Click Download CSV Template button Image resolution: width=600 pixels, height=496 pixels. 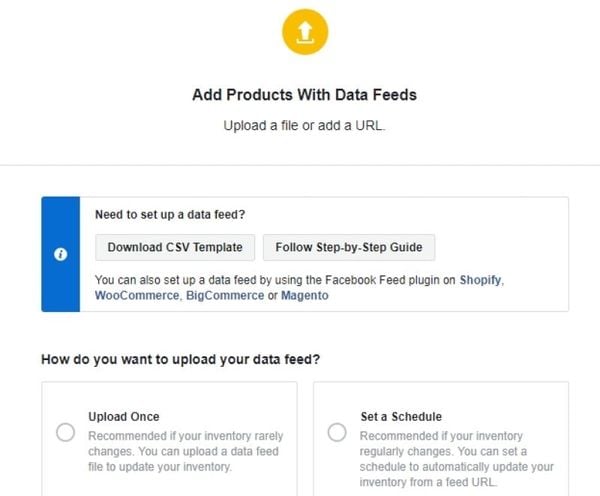[x=175, y=247]
